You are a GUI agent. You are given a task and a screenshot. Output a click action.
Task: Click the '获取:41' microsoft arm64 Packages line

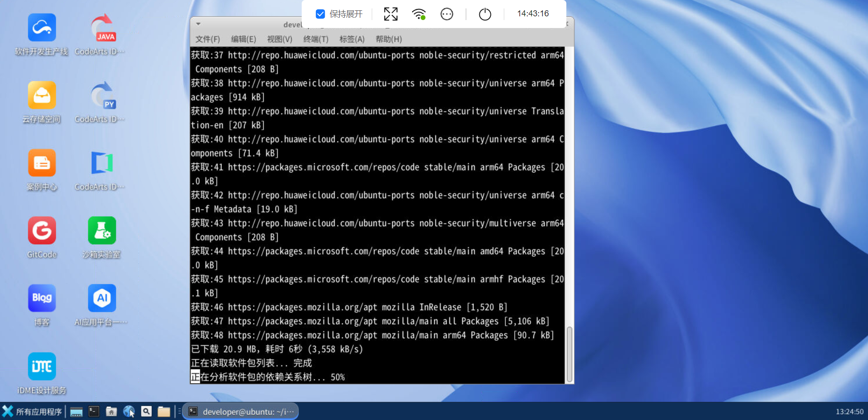click(378, 174)
